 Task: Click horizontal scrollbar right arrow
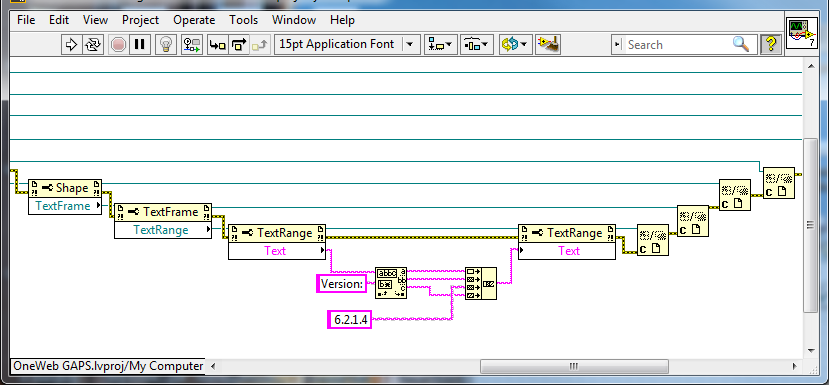point(794,366)
